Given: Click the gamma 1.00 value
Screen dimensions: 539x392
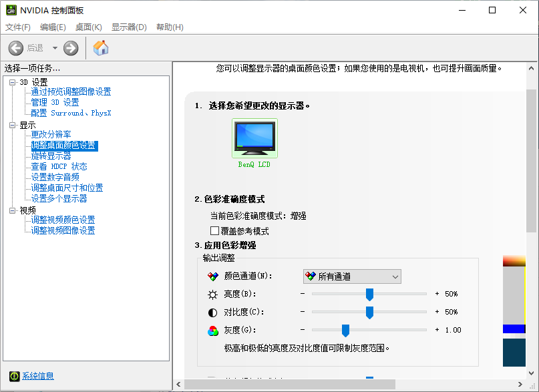Looking at the screenshot, I should tap(453, 330).
